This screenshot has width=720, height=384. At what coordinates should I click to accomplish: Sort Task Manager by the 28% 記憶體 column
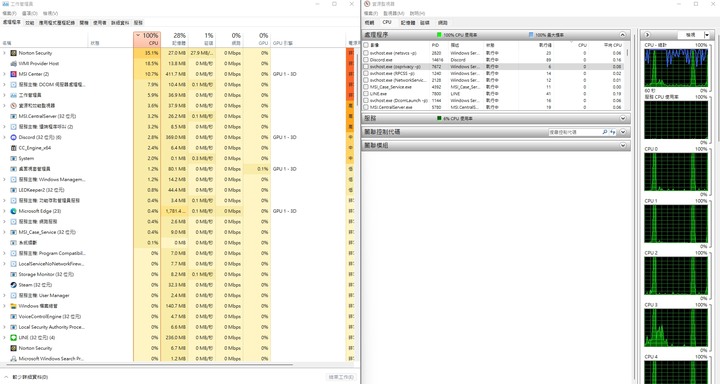click(x=174, y=39)
